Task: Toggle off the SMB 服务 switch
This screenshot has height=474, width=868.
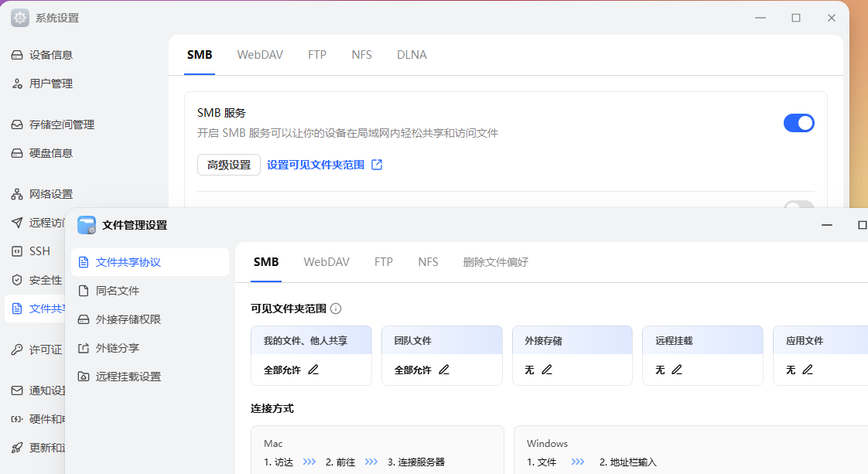Action: (x=798, y=123)
